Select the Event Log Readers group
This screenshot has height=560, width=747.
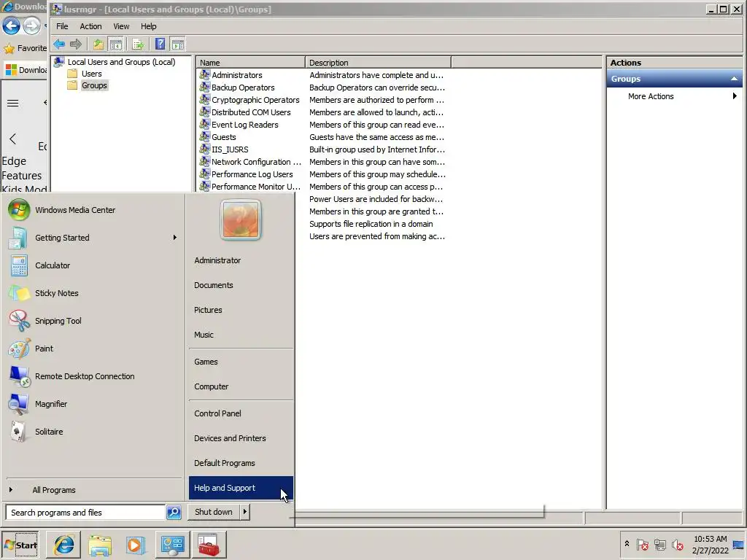point(245,125)
